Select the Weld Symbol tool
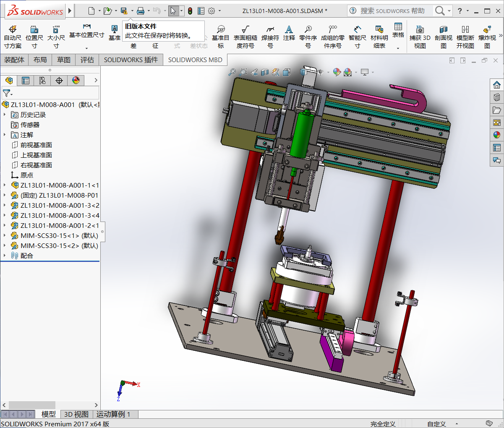This screenshot has height=428, width=504. coord(270,37)
